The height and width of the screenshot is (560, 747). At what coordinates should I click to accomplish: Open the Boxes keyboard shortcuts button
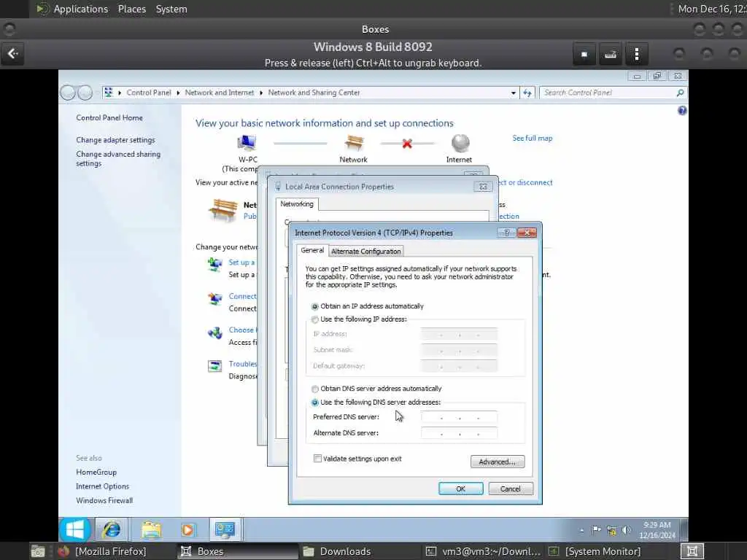[611, 54]
